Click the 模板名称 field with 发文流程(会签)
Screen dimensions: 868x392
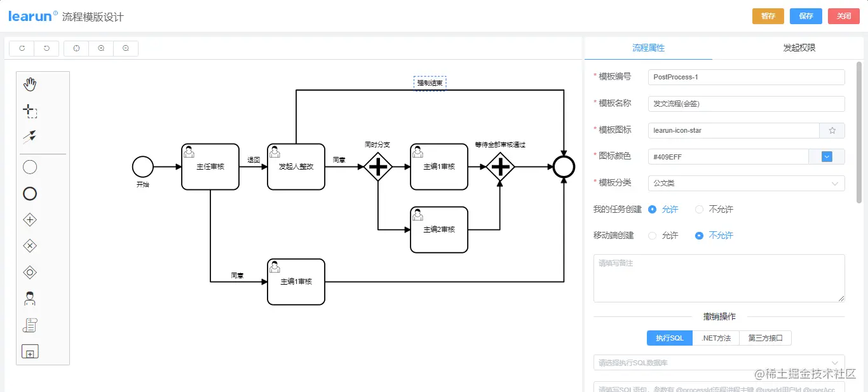[x=747, y=104]
